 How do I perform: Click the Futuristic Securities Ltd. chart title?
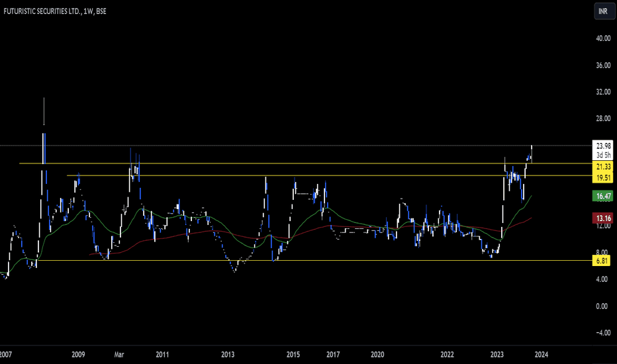(55, 11)
